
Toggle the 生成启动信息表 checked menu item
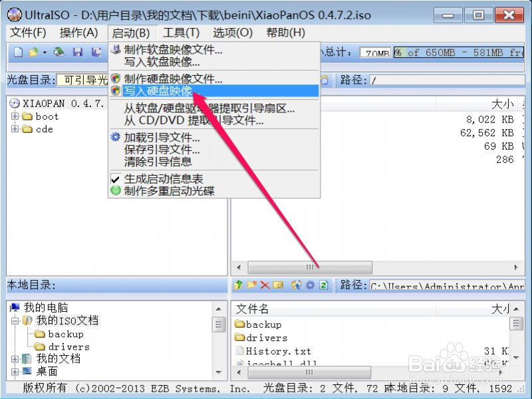(214, 179)
